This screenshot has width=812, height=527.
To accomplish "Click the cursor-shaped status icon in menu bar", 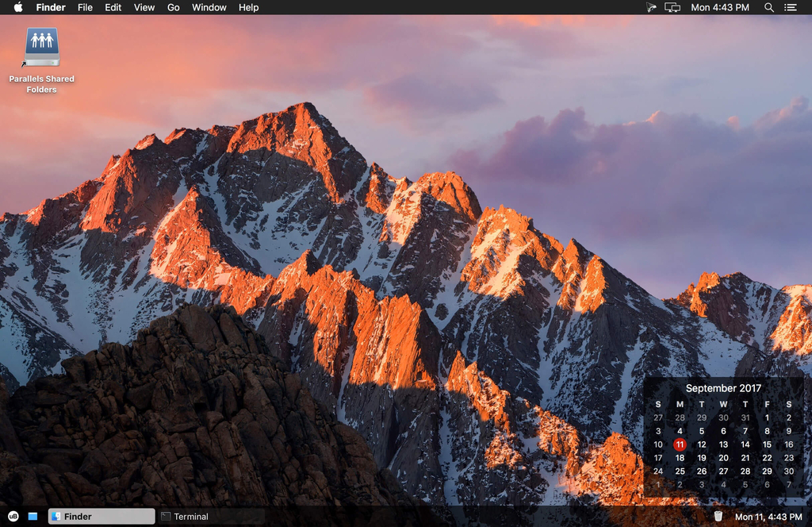I will pyautogui.click(x=651, y=7).
